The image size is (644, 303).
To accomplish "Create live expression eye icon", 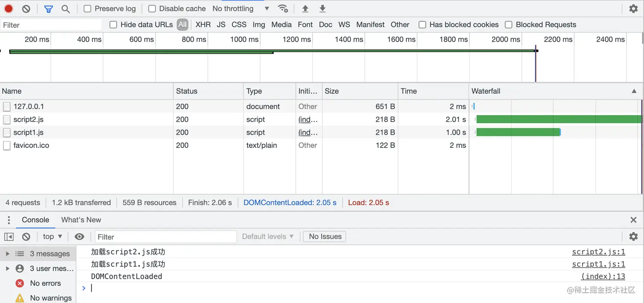I will [79, 237].
